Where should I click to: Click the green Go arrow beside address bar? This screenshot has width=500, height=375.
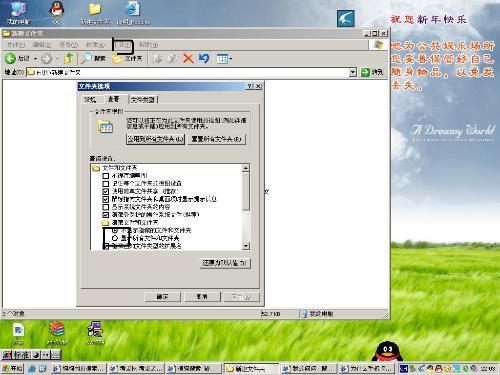366,72
